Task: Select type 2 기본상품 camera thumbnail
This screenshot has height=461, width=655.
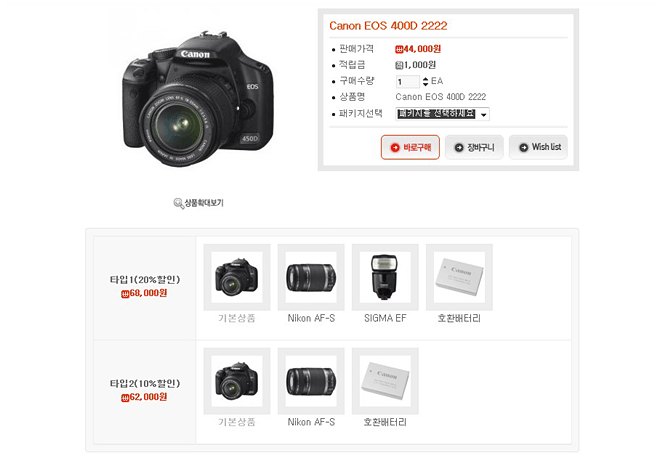Action: pyautogui.click(x=237, y=381)
